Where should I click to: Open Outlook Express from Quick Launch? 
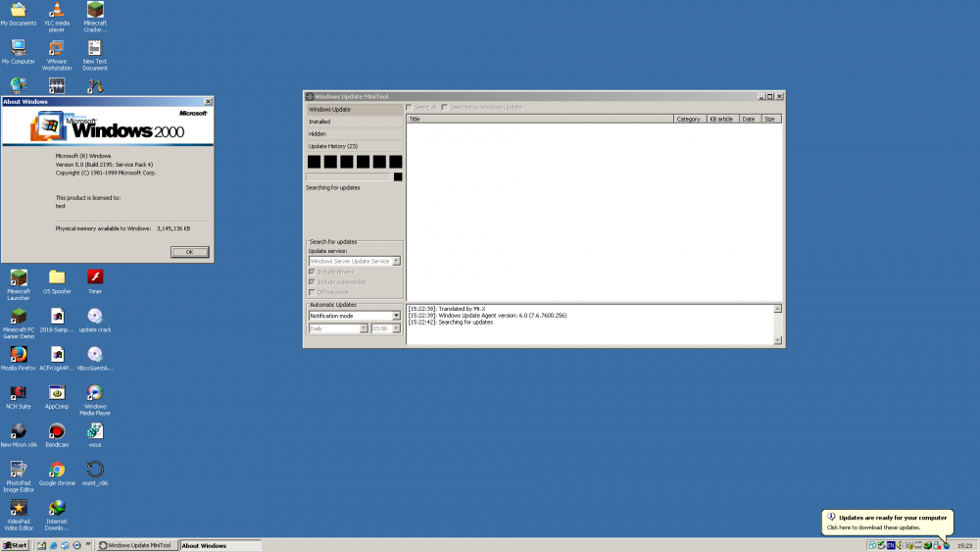coord(65,545)
